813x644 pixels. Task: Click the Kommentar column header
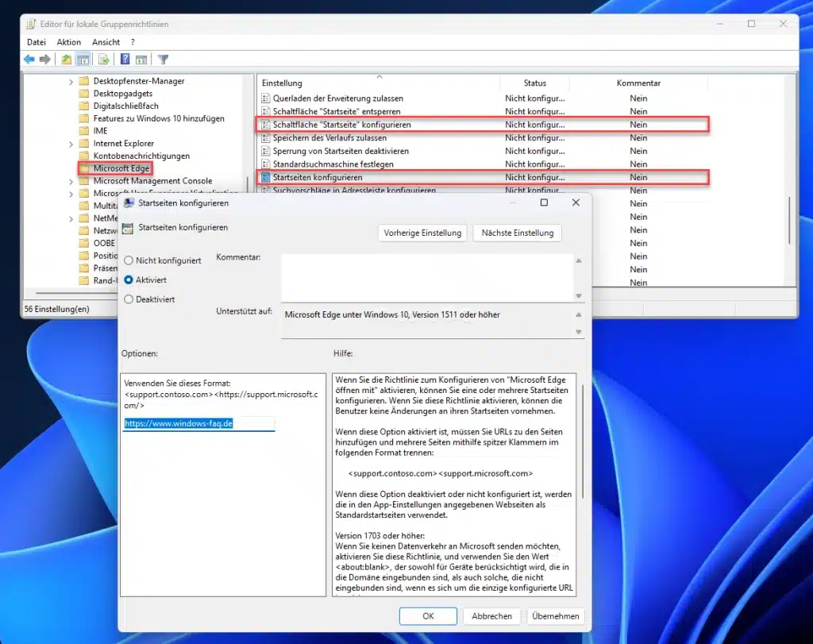638,83
